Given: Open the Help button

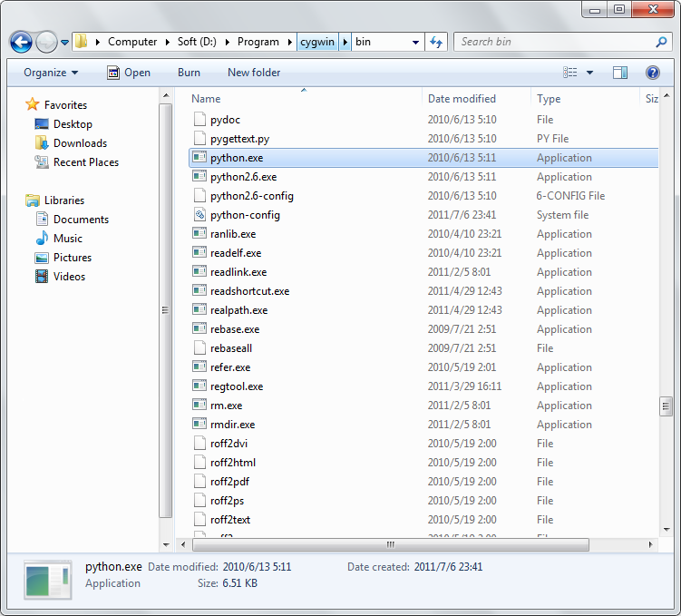Looking at the screenshot, I should [652, 73].
